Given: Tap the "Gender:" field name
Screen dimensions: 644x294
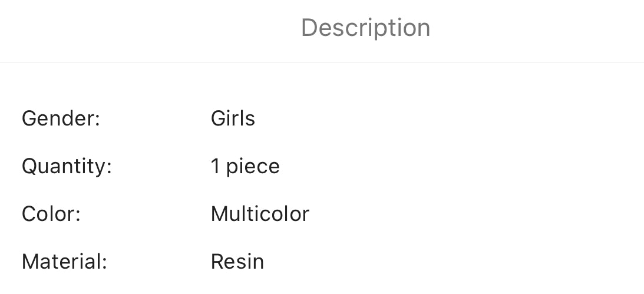Looking at the screenshot, I should point(61,118).
